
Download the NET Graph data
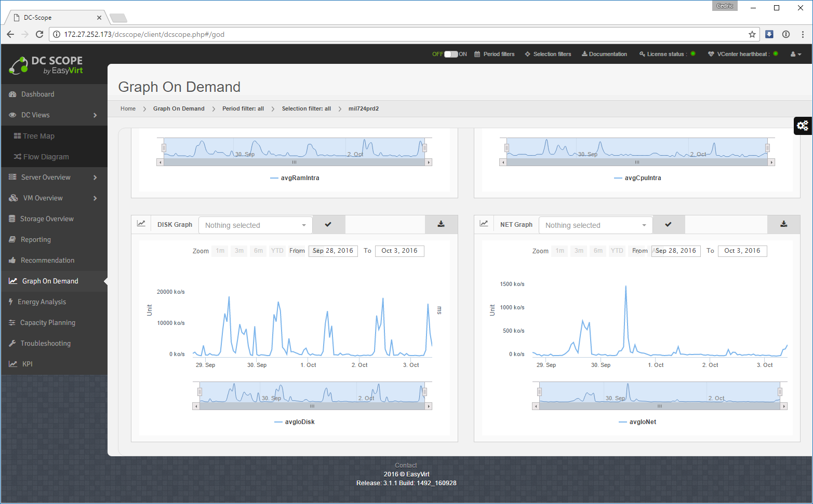[783, 224]
